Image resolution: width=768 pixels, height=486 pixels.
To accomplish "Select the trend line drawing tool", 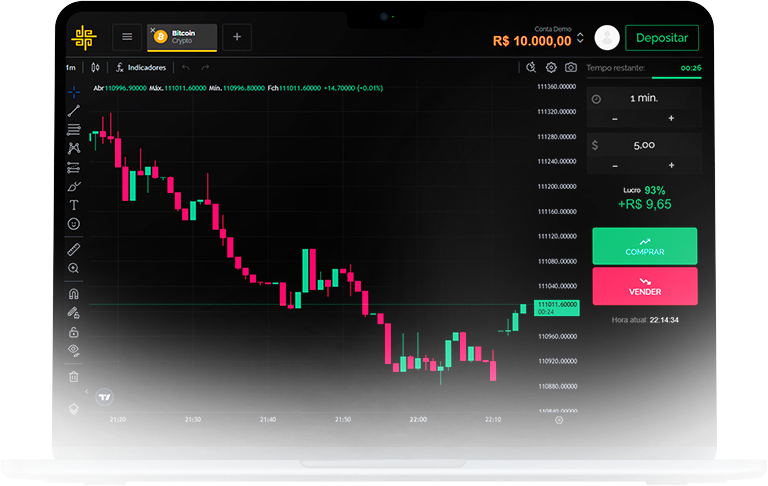I will click(x=73, y=110).
